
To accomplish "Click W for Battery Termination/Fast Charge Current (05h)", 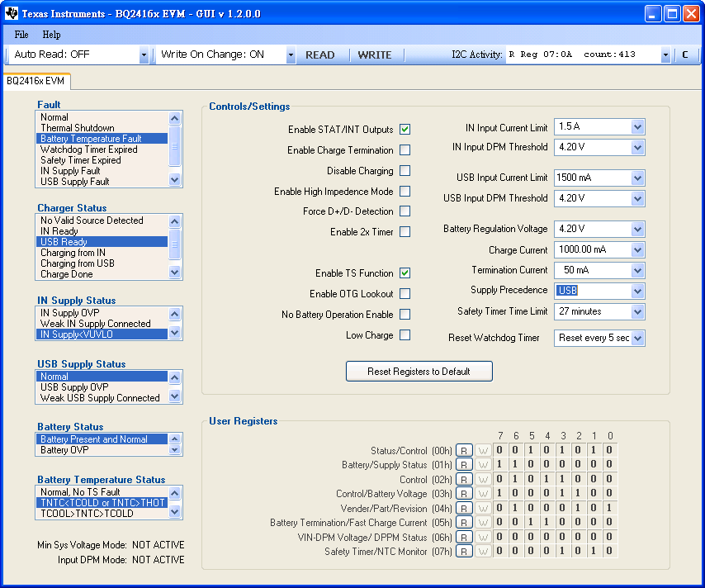I will click(x=483, y=522).
